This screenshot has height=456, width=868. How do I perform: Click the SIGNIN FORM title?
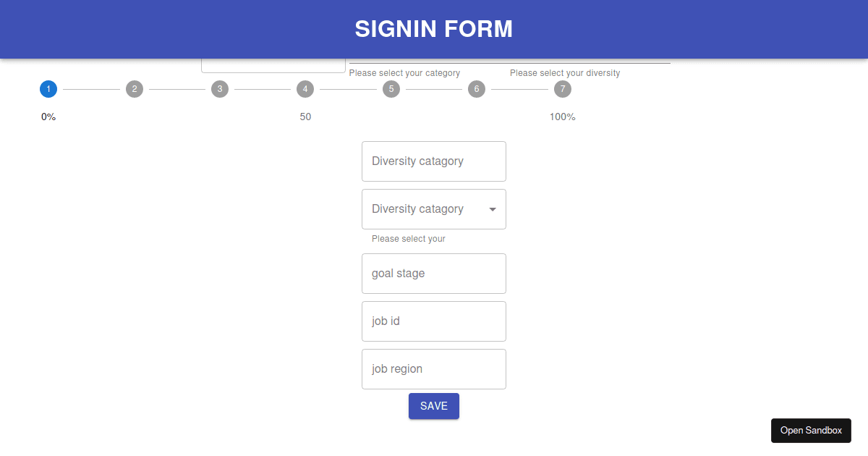click(x=433, y=29)
